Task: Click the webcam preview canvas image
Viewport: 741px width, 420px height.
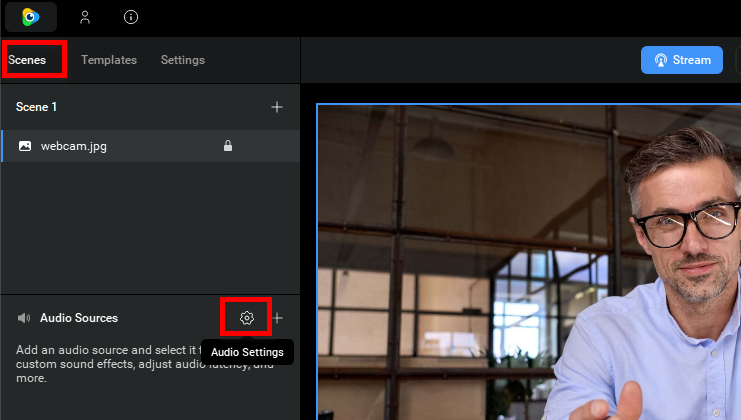Action: pos(528,262)
